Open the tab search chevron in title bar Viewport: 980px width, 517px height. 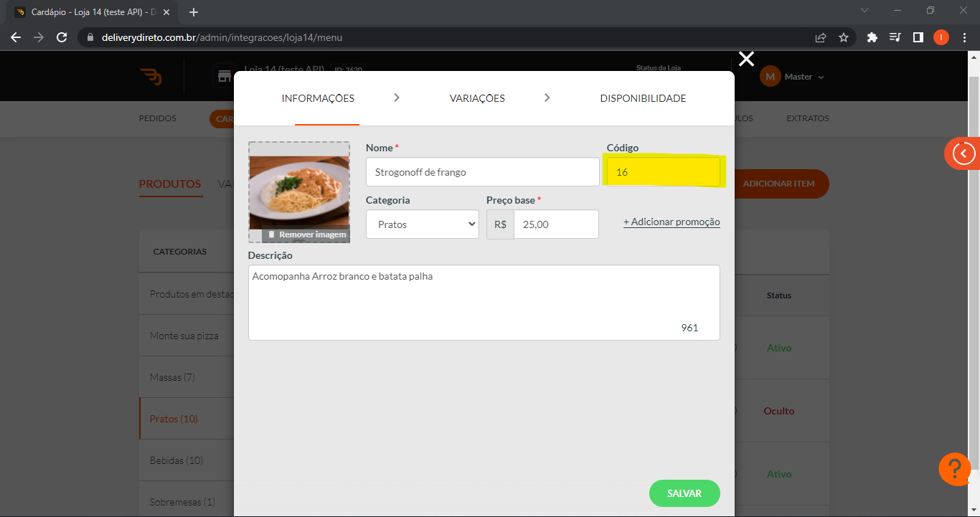point(864,11)
